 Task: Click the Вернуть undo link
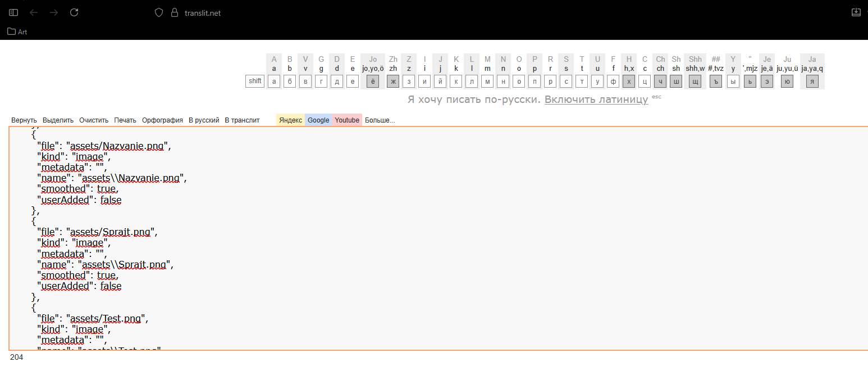pos(24,120)
